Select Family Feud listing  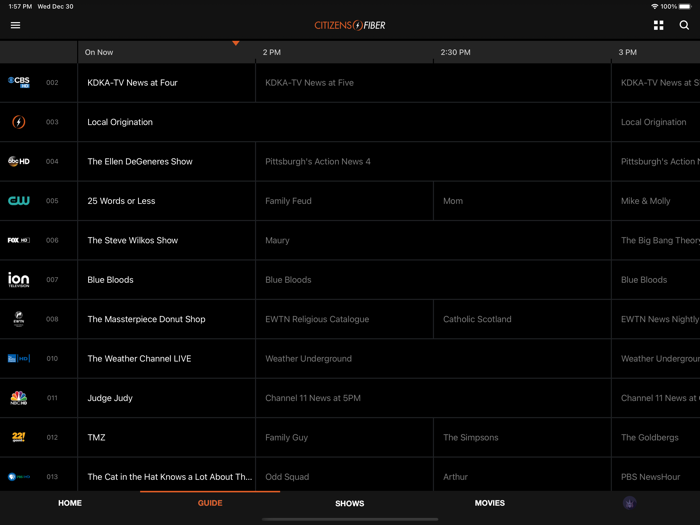[x=344, y=201]
